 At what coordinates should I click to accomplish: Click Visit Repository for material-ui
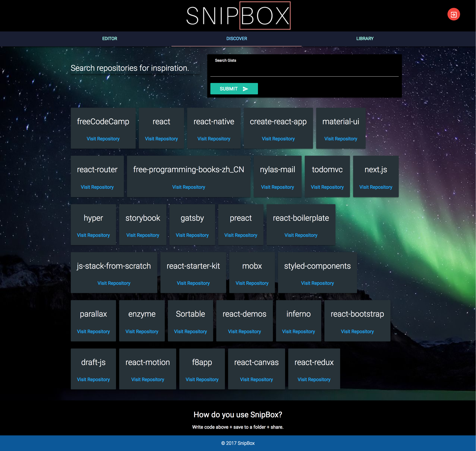pyautogui.click(x=341, y=139)
